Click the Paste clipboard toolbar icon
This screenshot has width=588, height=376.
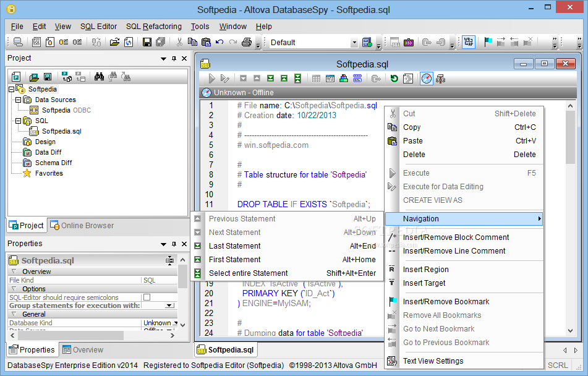[206, 42]
